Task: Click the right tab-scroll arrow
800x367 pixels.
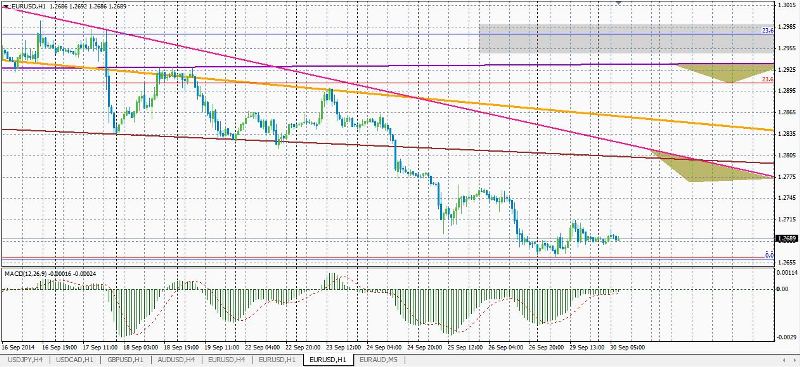Action: click(794, 360)
